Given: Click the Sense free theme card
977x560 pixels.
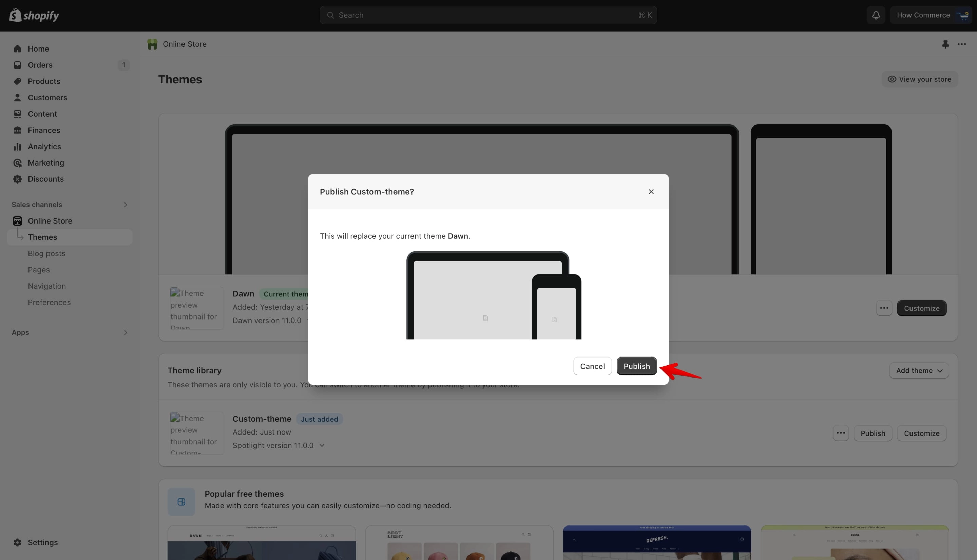Looking at the screenshot, I should tap(855, 543).
